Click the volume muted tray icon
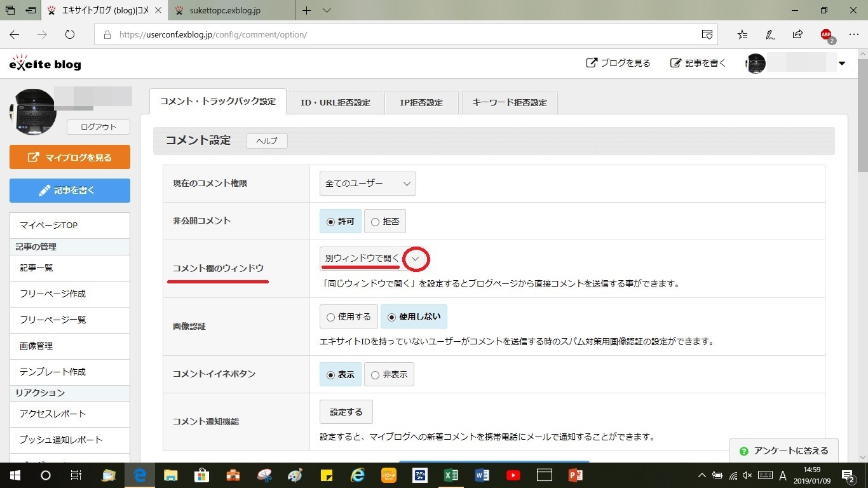The height and width of the screenshot is (488, 868). (x=747, y=475)
